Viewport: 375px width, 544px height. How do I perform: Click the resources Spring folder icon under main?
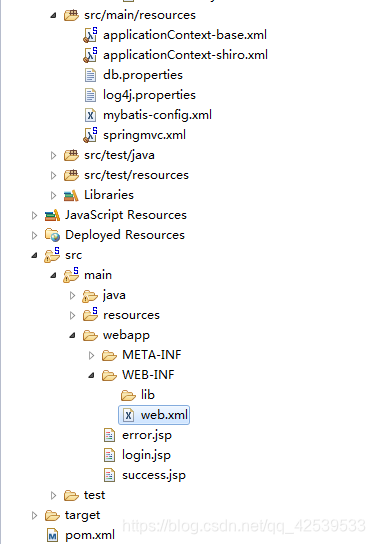click(x=90, y=314)
